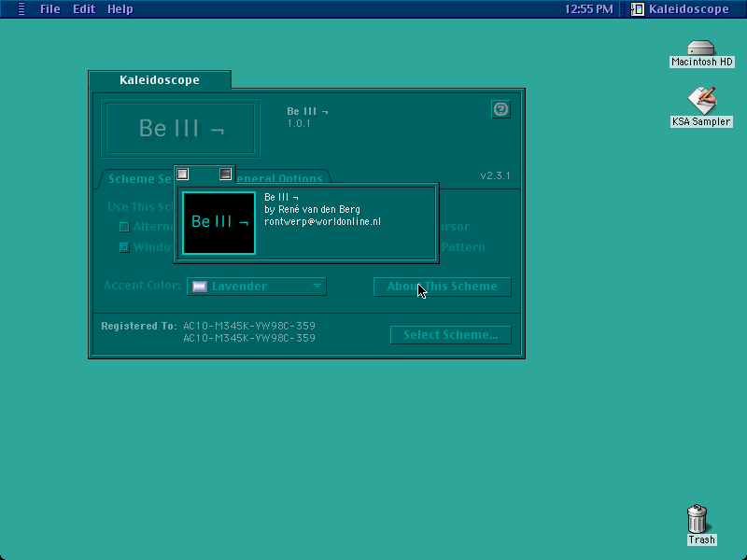The width and height of the screenshot is (747, 560).
Task: Collapse the scheme info popup using its windowshade box
Action: [225, 175]
